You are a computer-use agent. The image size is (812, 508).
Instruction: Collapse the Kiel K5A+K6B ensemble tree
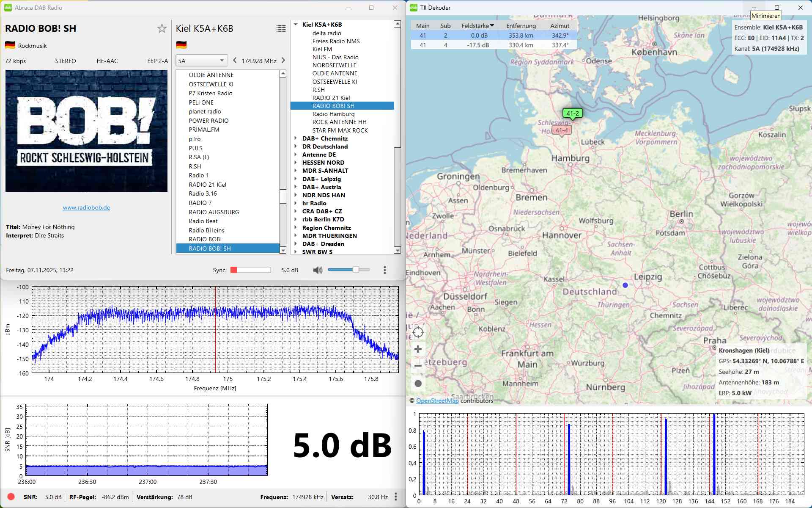click(296, 25)
